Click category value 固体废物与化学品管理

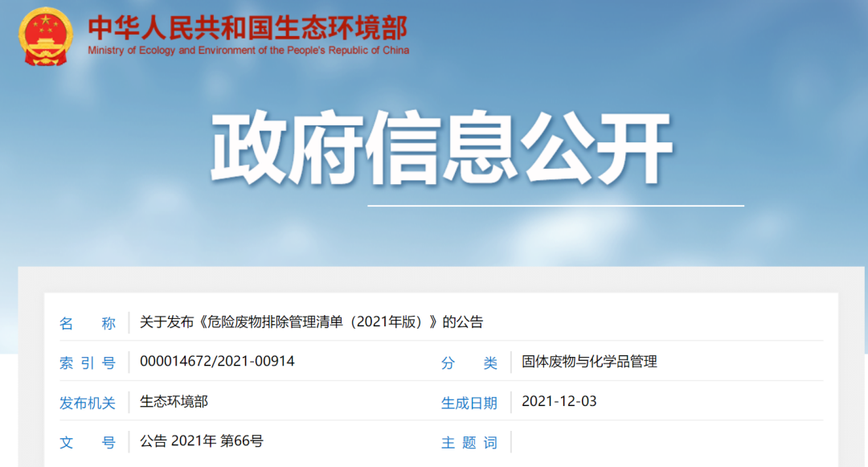589,362
